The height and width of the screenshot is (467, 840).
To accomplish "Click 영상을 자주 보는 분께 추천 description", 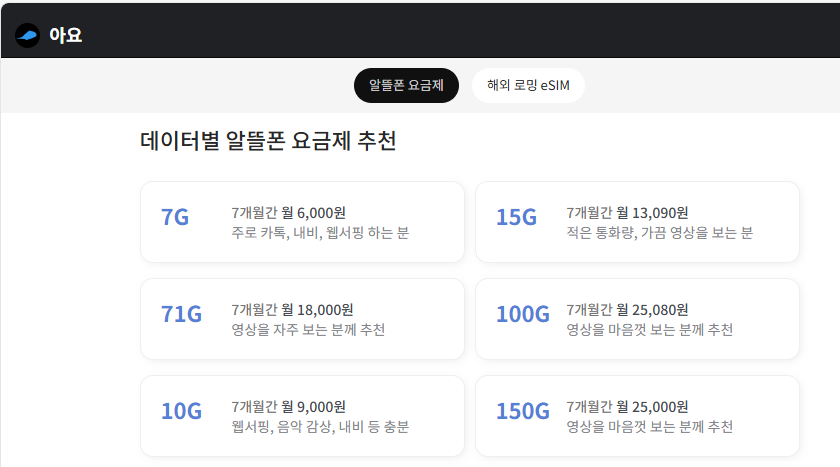I will click(308, 329).
